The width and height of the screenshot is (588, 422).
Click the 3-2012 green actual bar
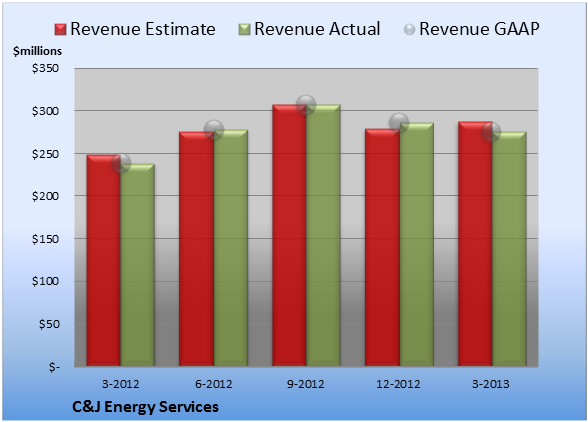coord(137,265)
